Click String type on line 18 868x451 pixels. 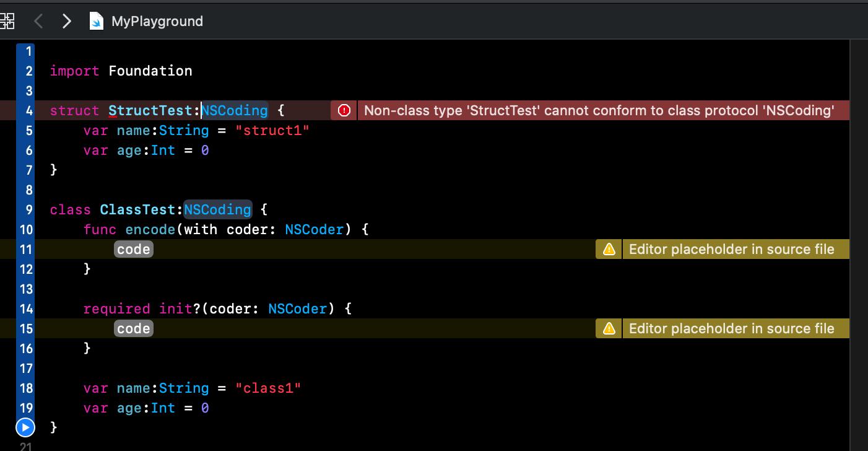(x=184, y=388)
